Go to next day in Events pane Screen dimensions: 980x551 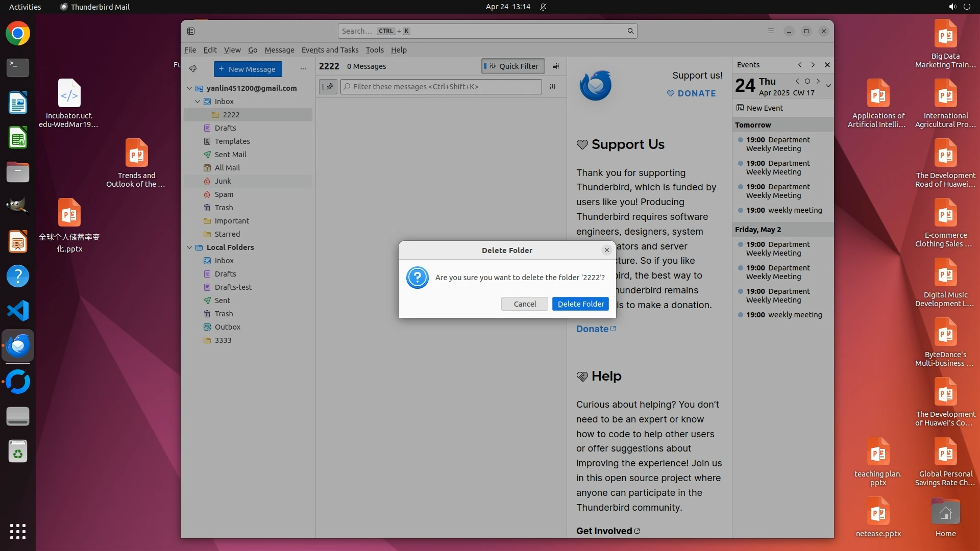point(818,81)
